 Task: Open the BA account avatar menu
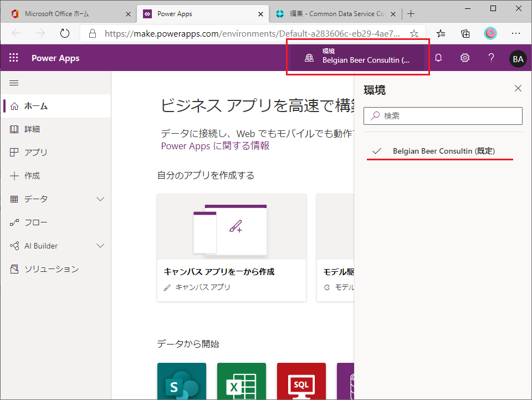click(518, 59)
